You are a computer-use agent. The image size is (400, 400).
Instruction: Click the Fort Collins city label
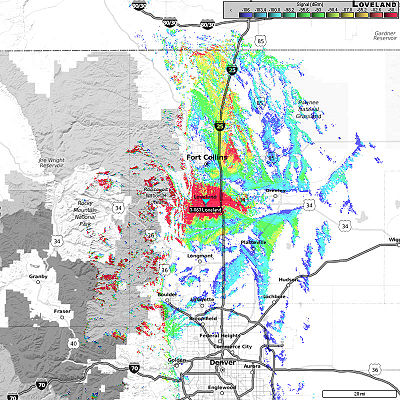pos(207,157)
